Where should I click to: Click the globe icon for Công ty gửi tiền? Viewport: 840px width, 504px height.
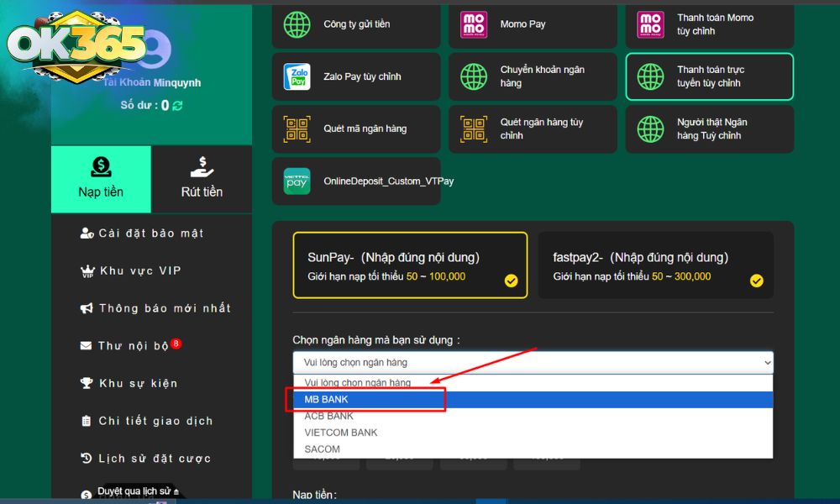(x=297, y=24)
